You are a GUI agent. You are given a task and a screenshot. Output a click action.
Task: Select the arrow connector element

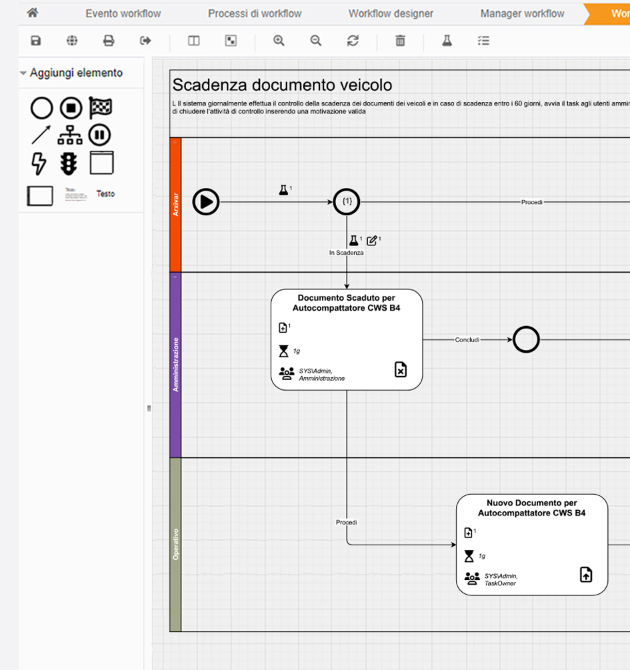click(41, 135)
